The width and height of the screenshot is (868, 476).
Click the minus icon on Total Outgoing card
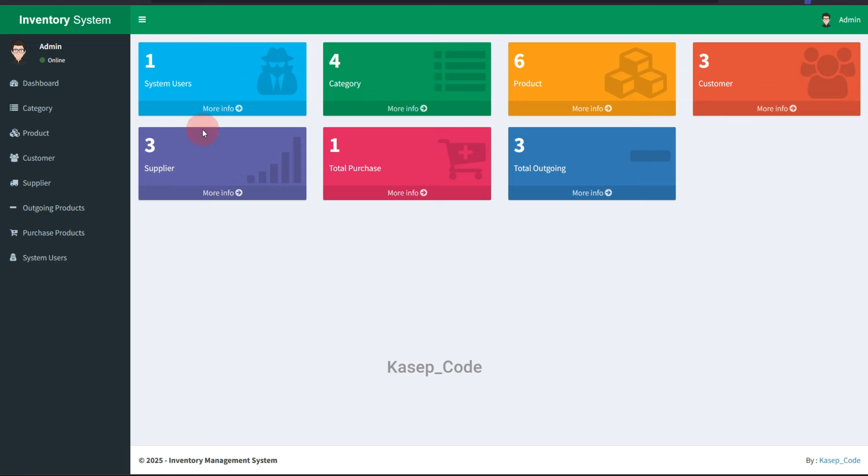click(650, 156)
